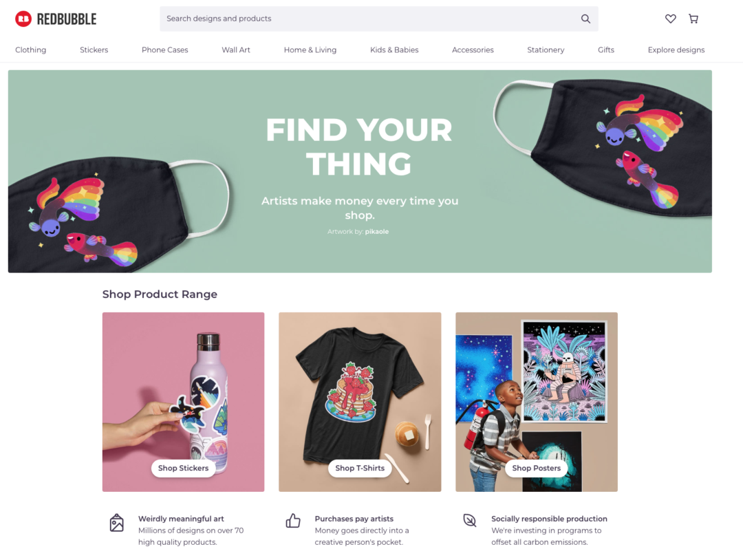743x560 pixels.
Task: Click the thumbs up Purchases pay artists icon
Action: [293, 521]
